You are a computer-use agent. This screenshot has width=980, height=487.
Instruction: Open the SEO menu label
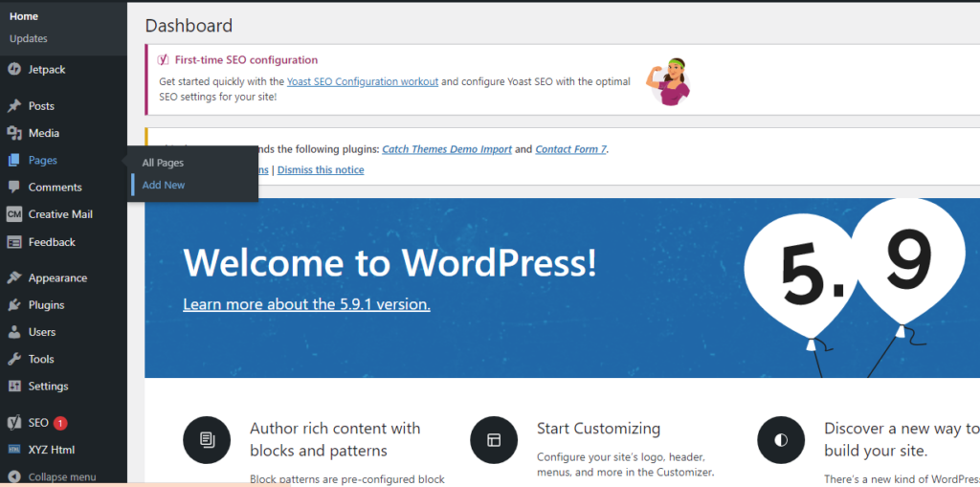point(38,423)
